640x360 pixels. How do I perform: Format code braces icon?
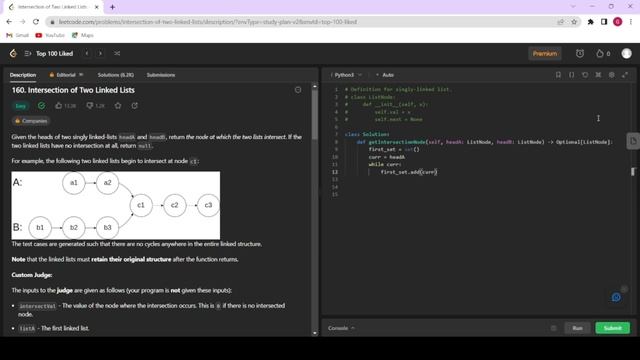click(x=571, y=75)
